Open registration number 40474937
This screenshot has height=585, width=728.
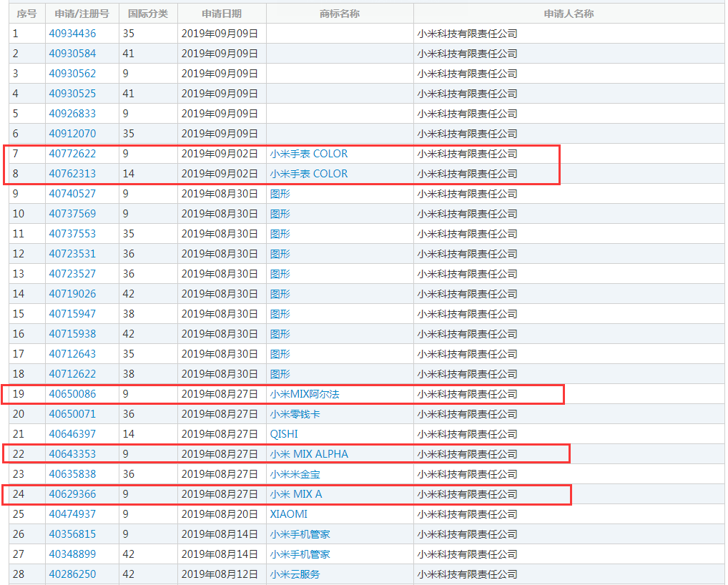(72, 514)
